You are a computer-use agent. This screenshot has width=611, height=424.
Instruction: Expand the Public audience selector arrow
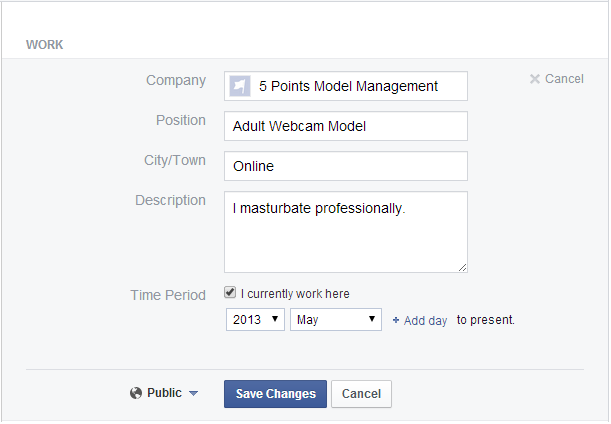pos(193,393)
